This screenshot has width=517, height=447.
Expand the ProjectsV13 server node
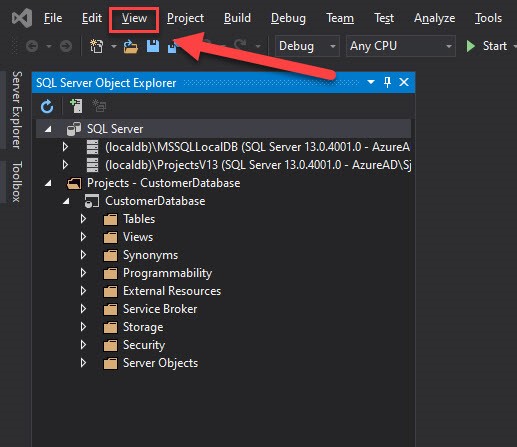pyautogui.click(x=65, y=165)
